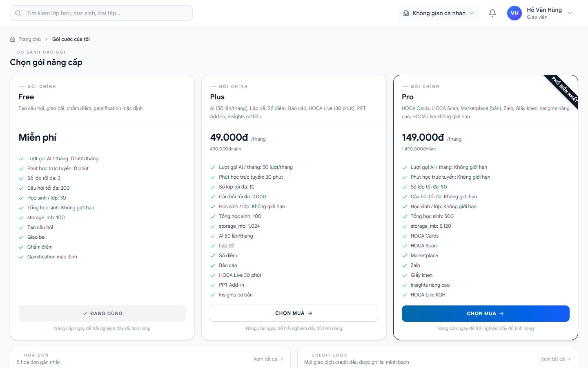Click the Miễn phí price label

38,137
